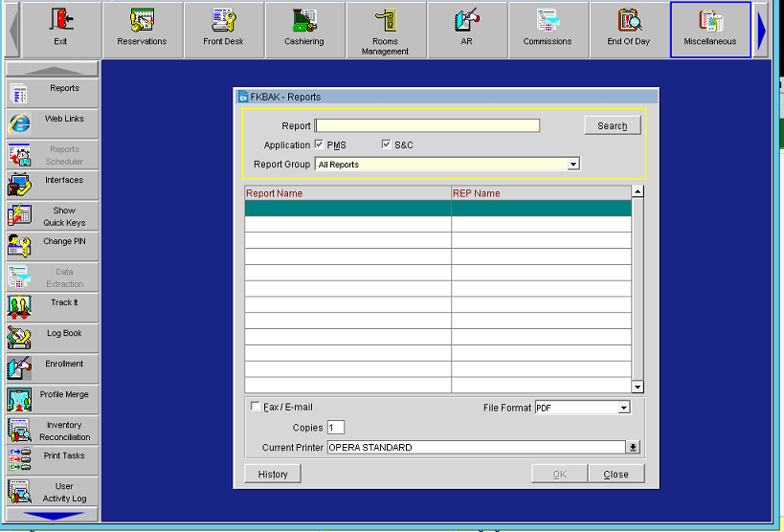Expand the Report Group dropdown

click(573, 165)
